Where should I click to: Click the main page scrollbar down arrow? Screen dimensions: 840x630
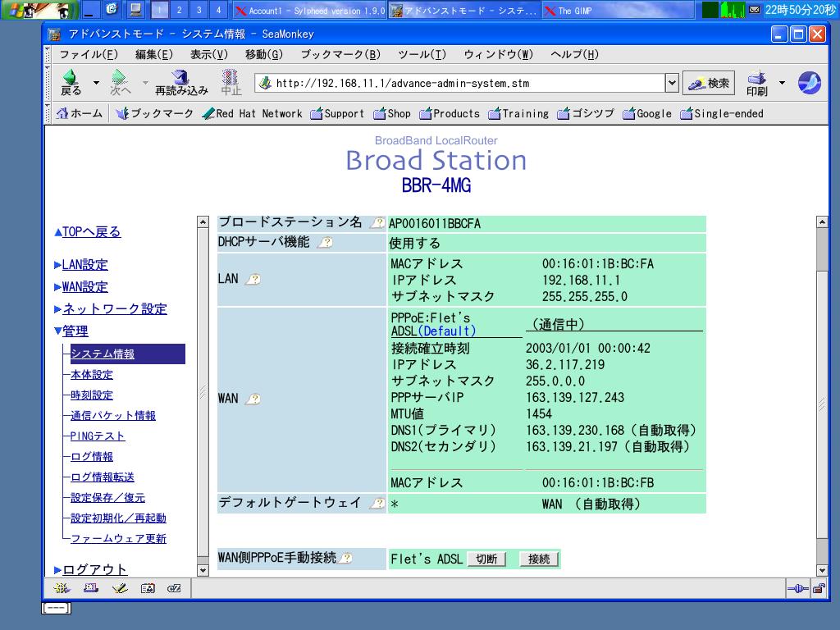tap(822, 570)
